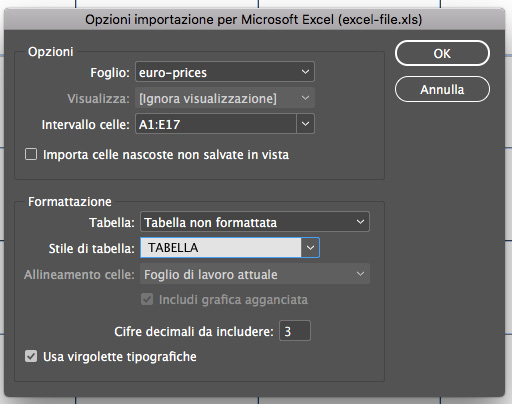Enable Importa celle nascoste non salvate checkbox
Screen dimensions: 512x404
[x=31, y=154]
